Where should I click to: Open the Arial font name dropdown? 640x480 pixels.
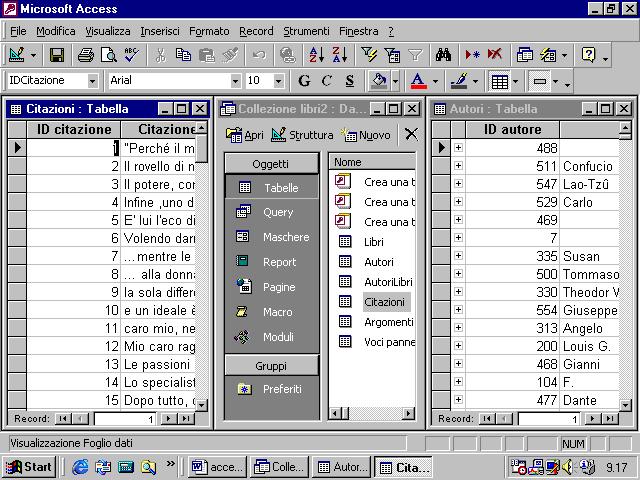[x=236, y=81]
